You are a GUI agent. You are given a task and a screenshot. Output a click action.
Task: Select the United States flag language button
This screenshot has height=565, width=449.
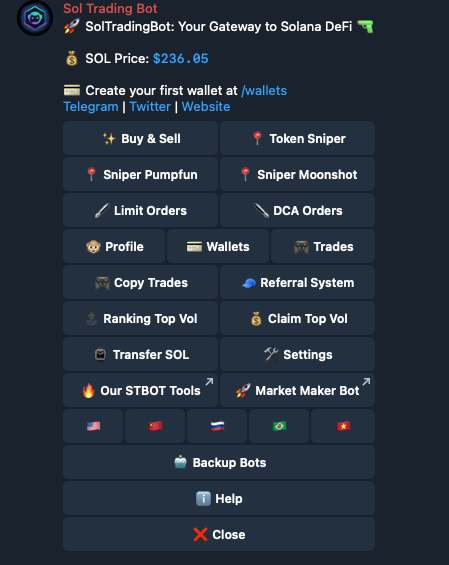[x=93, y=426]
